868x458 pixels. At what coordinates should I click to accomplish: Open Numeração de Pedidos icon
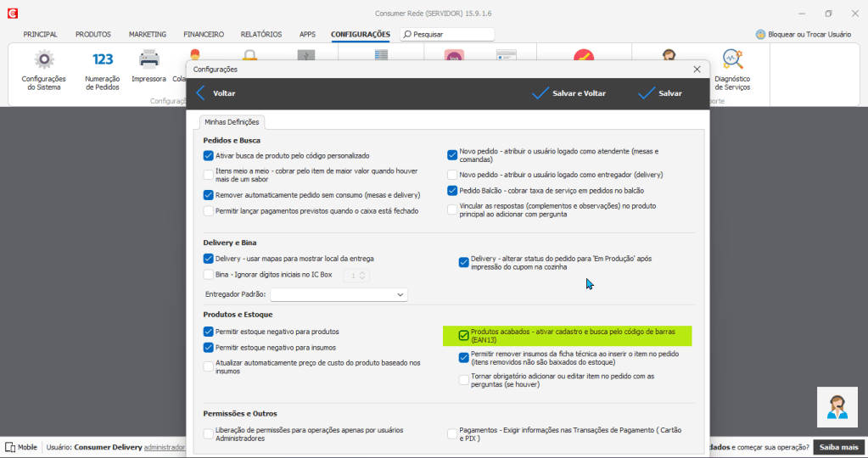[x=103, y=59]
